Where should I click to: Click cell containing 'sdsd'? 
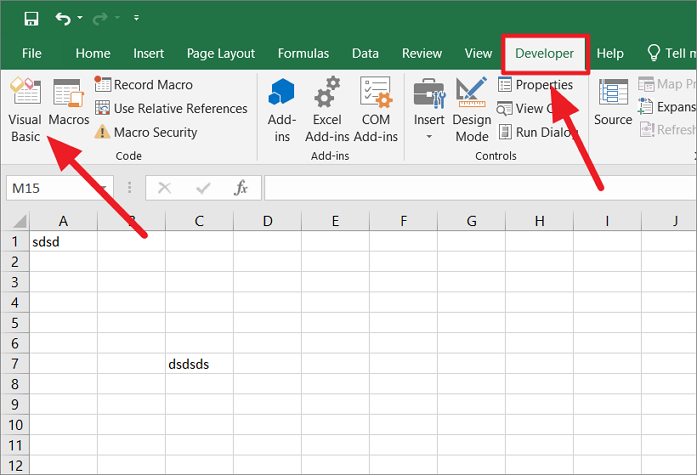(x=63, y=241)
